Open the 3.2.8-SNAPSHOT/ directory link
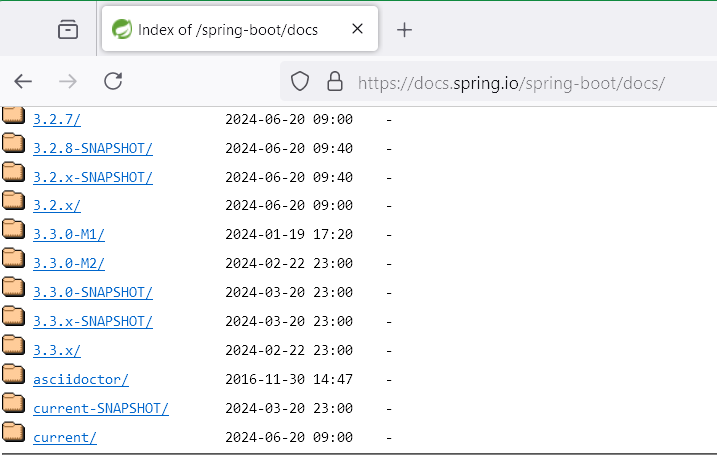The height and width of the screenshot is (464, 717). pyautogui.click(x=93, y=149)
